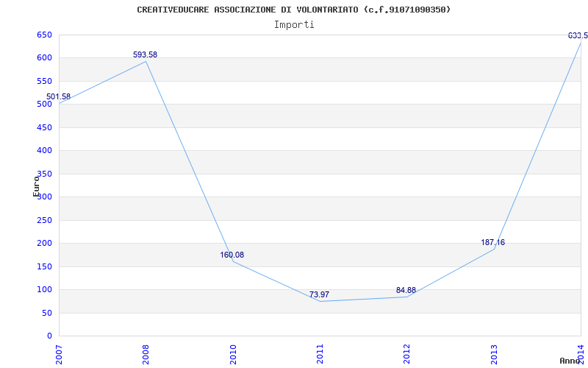Click the 50 y-axis tick label

pyautogui.click(x=46, y=314)
